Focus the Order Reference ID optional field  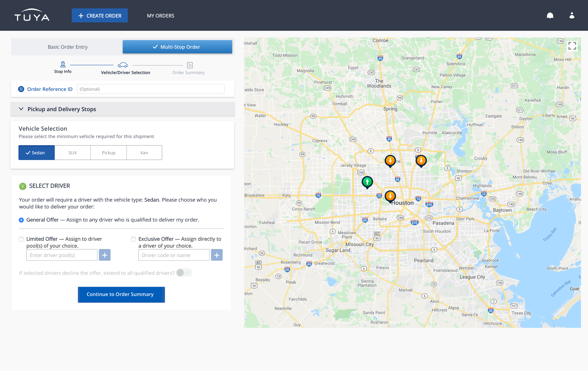(151, 89)
